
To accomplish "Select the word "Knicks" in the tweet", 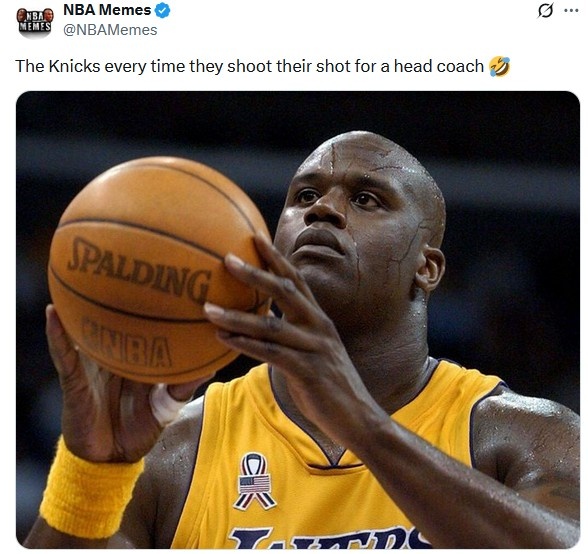I will [x=75, y=66].
